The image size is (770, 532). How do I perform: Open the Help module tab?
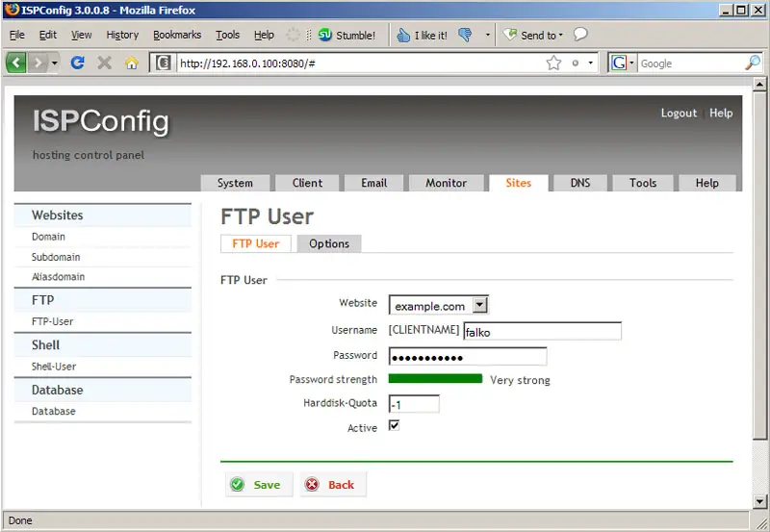tap(707, 183)
